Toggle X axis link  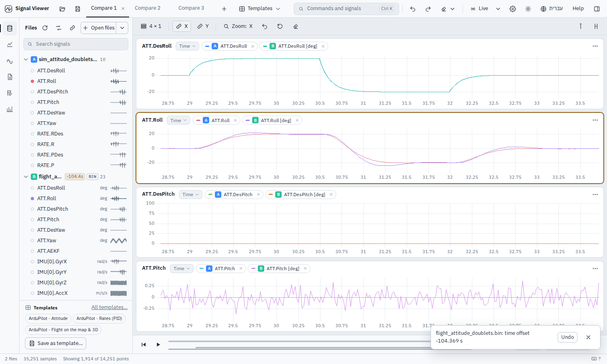pos(182,26)
